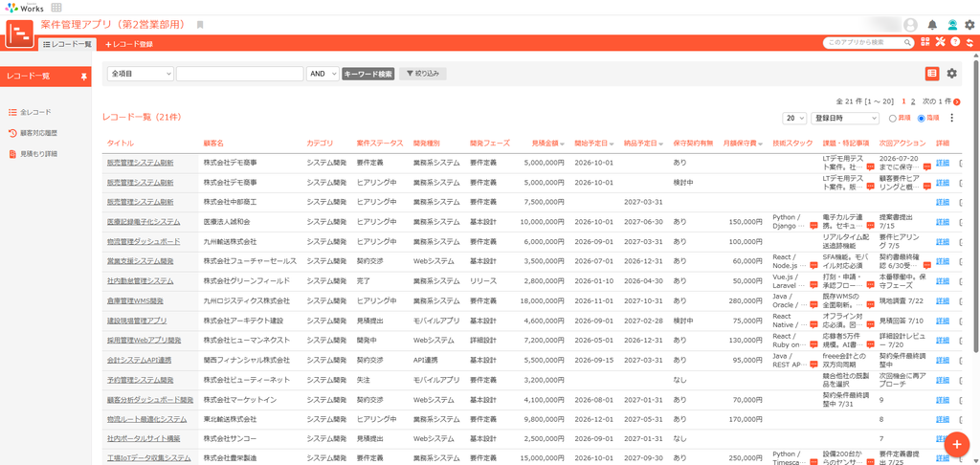Viewport: 980px width, 465px height.
Task: Expand 絞り込み filter panel
Action: click(422, 74)
